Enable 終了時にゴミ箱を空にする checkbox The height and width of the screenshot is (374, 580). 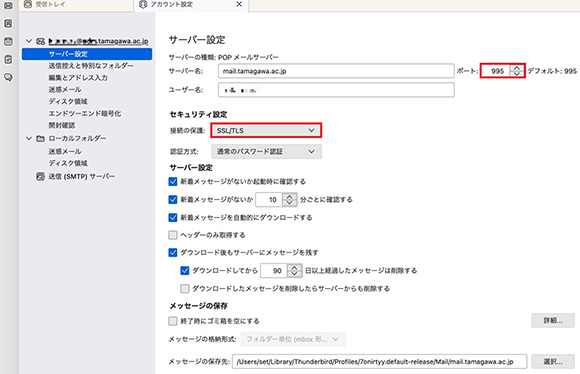pos(173,321)
